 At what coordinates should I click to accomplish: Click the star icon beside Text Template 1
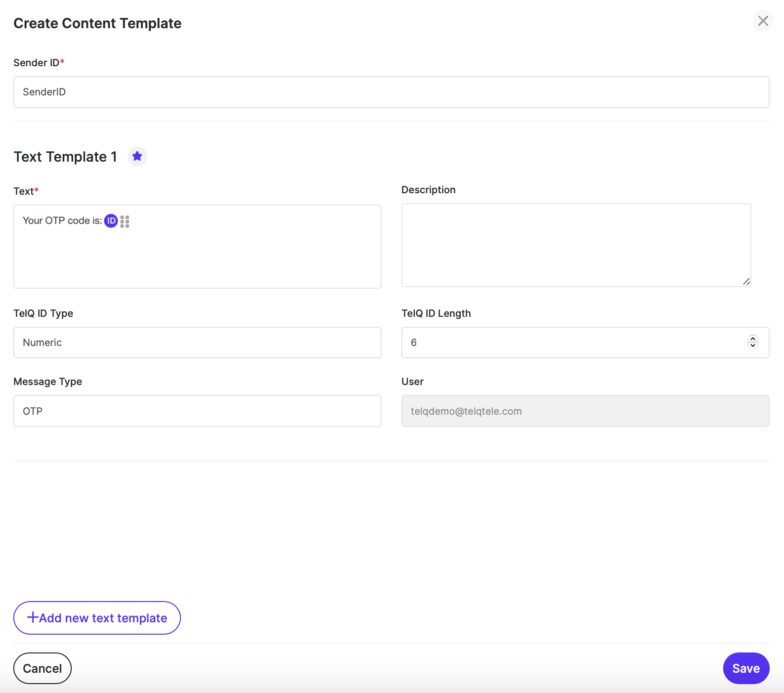(137, 157)
